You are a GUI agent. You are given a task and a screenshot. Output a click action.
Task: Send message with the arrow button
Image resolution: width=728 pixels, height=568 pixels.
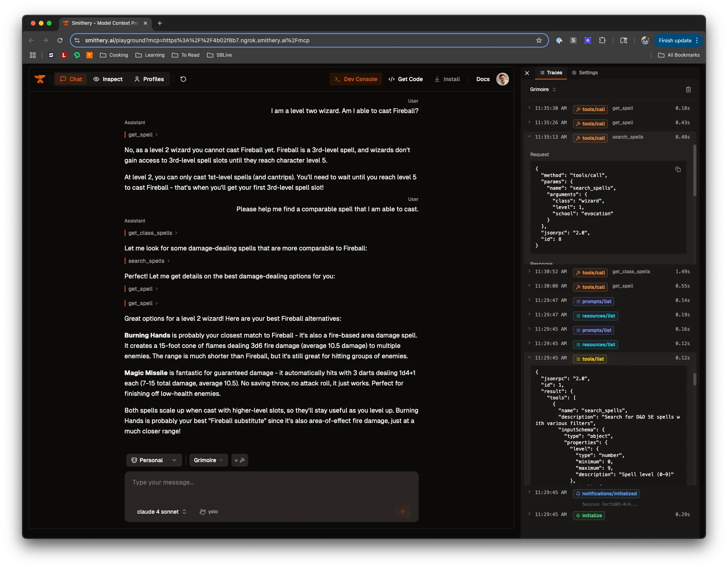click(x=403, y=512)
